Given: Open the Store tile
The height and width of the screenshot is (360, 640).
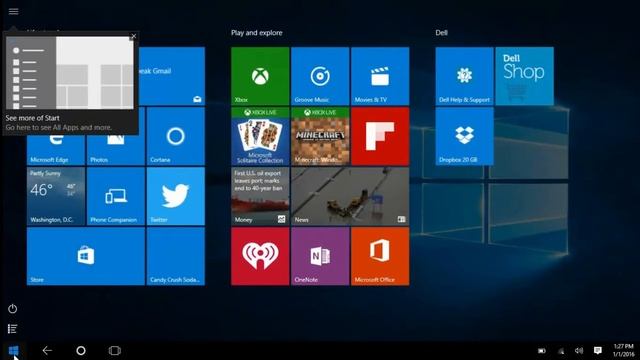Looking at the screenshot, I should coord(86,256).
